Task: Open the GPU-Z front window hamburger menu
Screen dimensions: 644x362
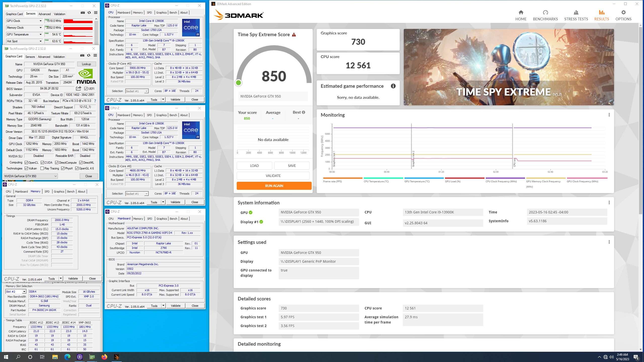Action: point(95,55)
